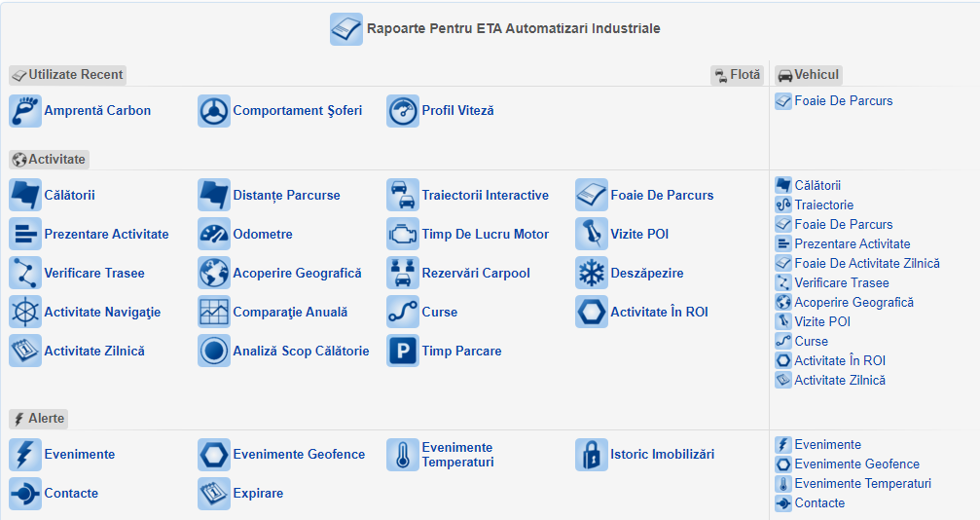Open the Comportament Şoferi steering wheel icon
The width and height of the screenshot is (980, 520).
tap(214, 111)
